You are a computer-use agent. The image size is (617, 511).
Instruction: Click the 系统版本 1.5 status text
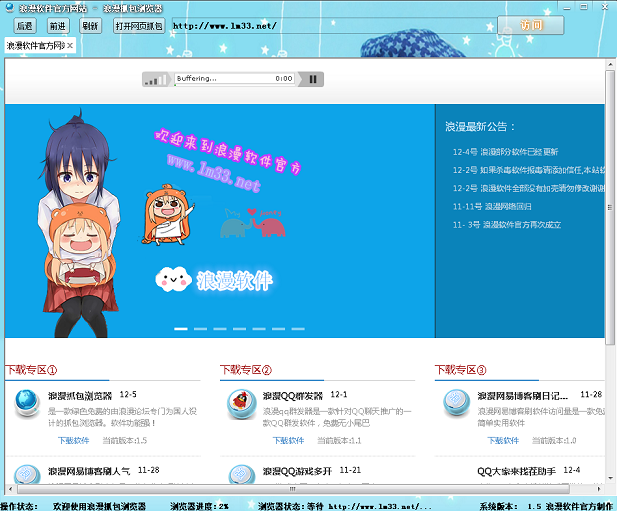(510, 506)
